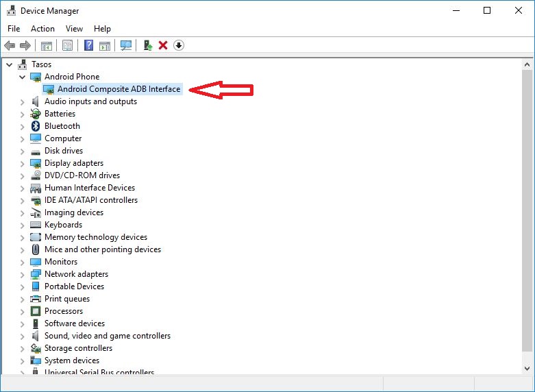This screenshot has height=392, width=535.
Task: Open the File menu
Action: tap(14, 29)
